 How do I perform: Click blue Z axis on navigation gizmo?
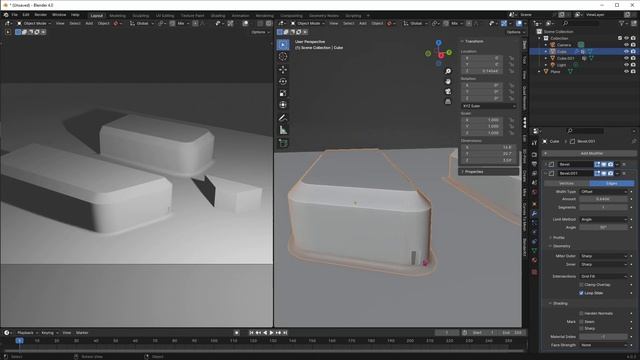[x=438, y=43]
